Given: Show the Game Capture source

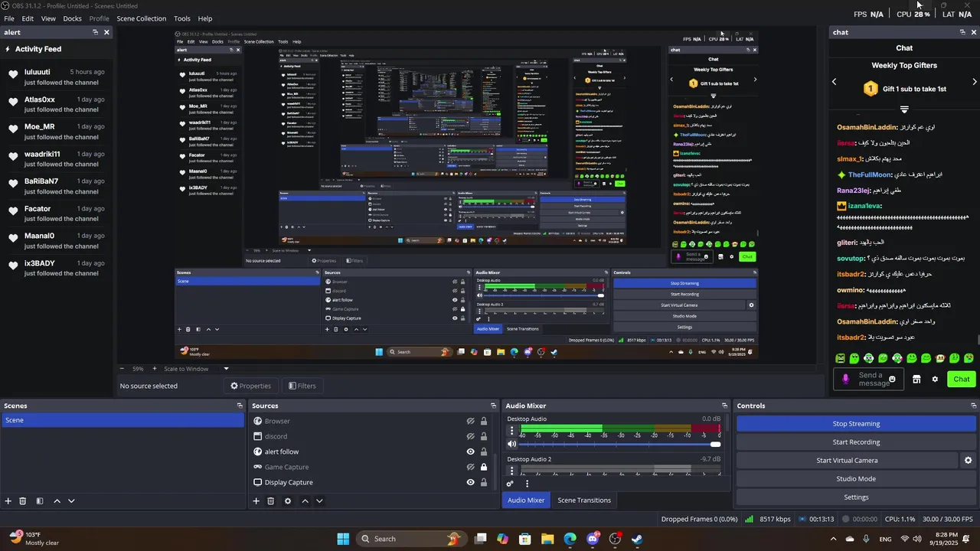Looking at the screenshot, I should 471,468.
